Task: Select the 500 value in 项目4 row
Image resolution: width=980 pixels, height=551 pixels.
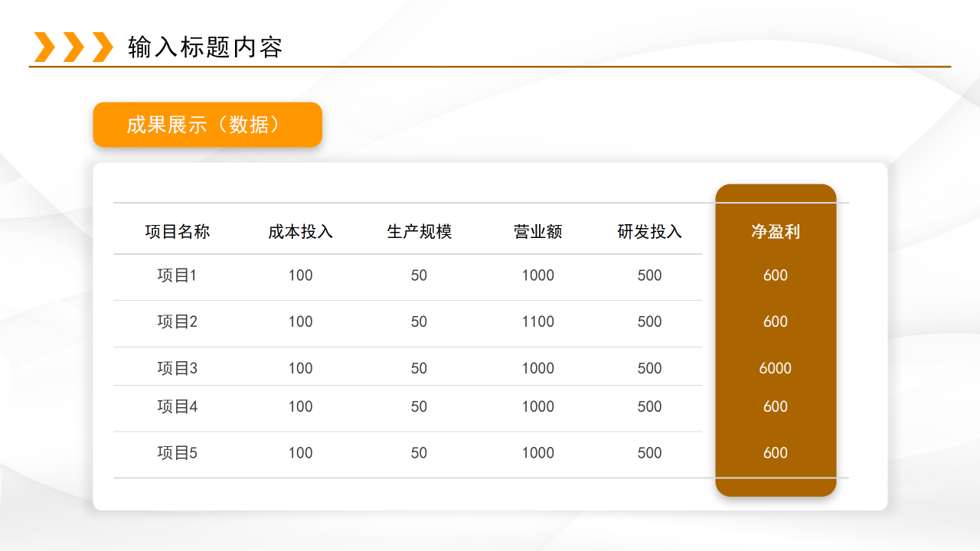Action: point(649,406)
